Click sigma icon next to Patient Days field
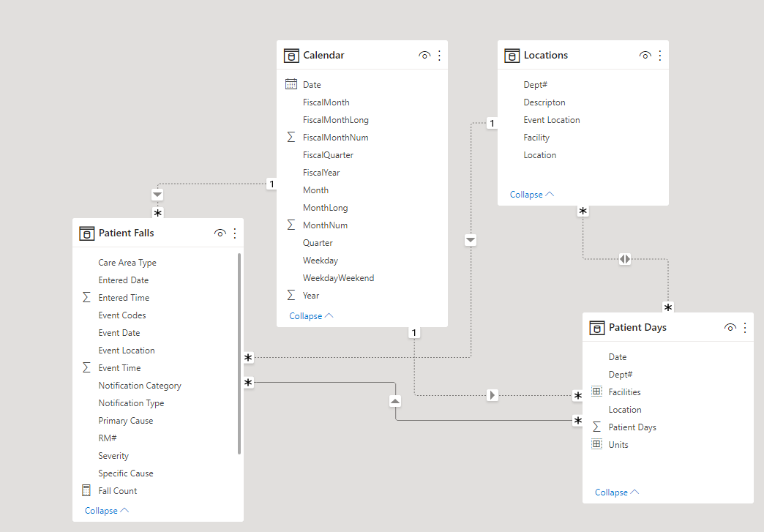Screen dimensions: 764x532 click(x=596, y=427)
